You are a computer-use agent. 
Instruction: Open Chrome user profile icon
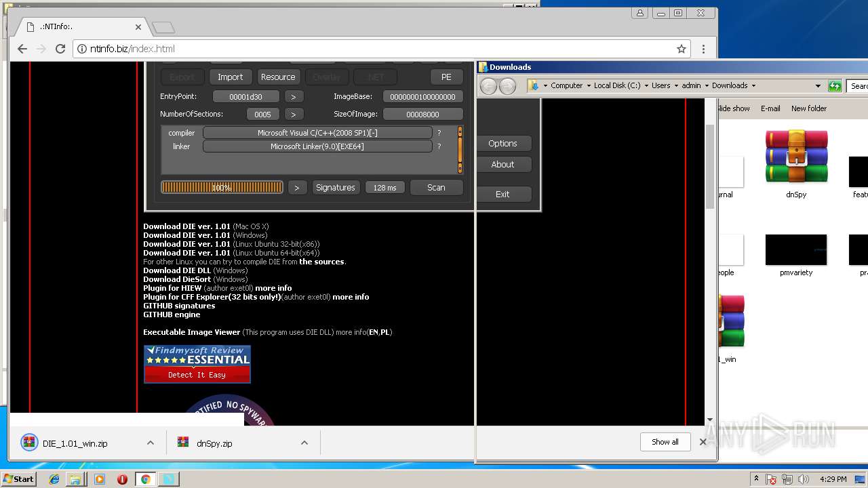coord(639,13)
